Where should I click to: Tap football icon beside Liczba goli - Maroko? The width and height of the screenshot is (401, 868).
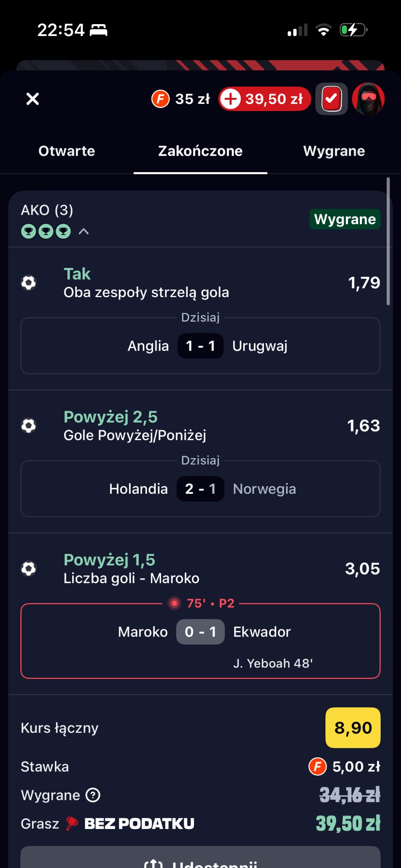point(29,568)
